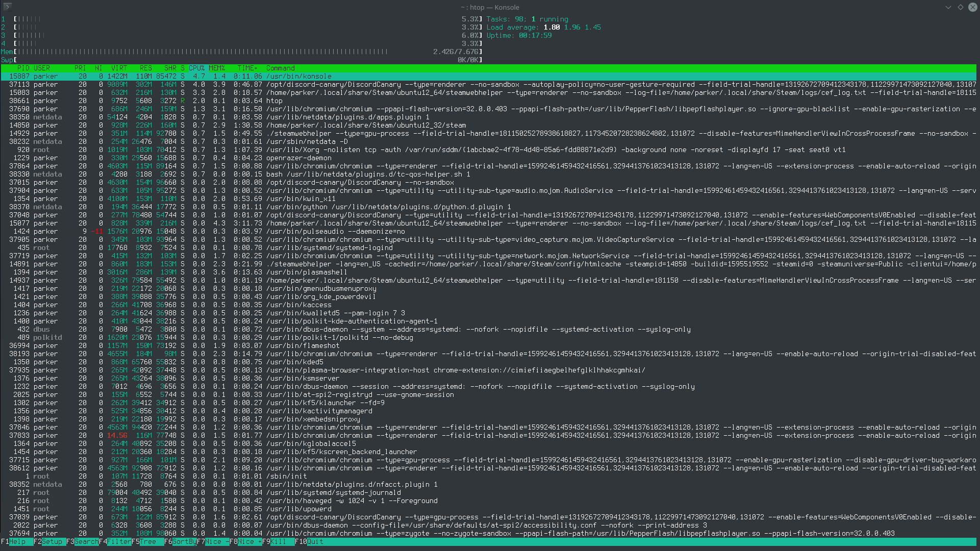Sort by the PID column header
The width and height of the screenshot is (980, 551).
(x=23, y=68)
